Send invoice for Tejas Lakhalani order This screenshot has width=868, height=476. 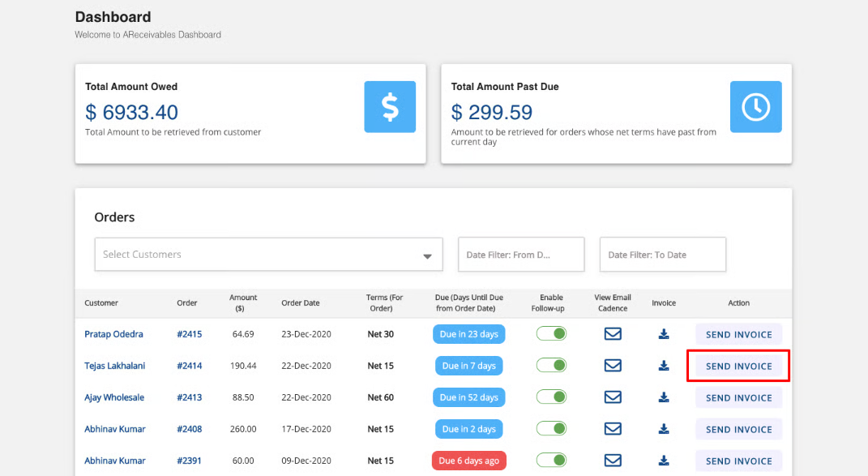[738, 366]
